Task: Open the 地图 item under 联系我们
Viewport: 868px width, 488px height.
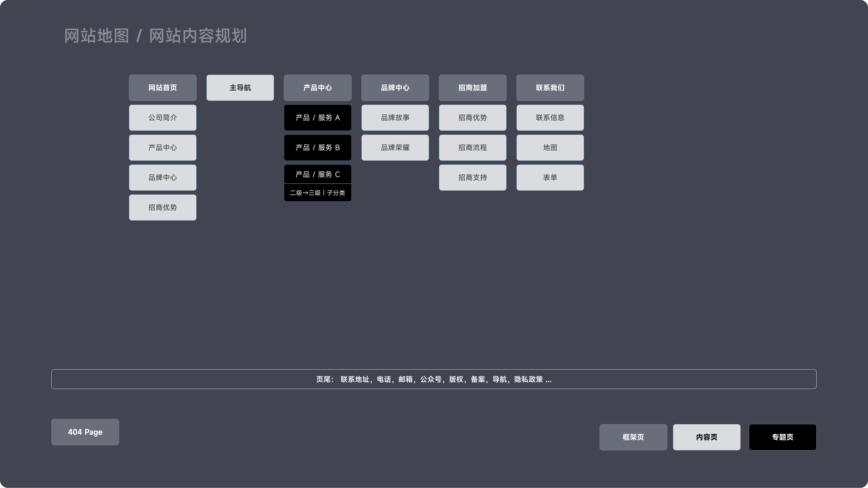Action: pyautogui.click(x=550, y=148)
